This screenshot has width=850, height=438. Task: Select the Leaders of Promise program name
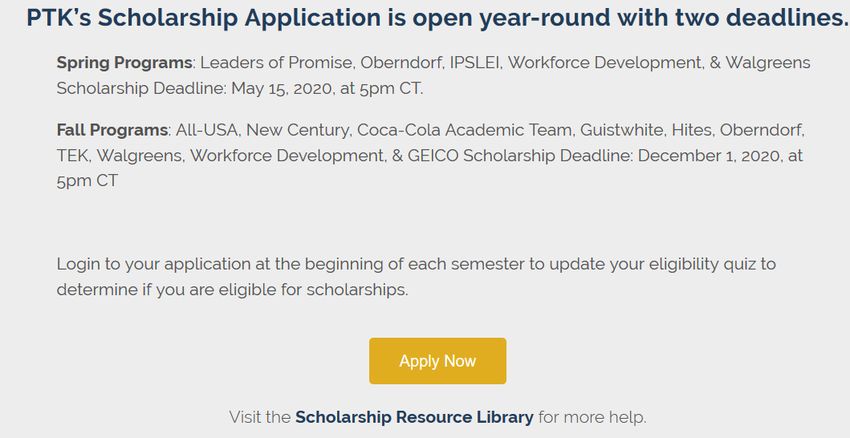276,63
